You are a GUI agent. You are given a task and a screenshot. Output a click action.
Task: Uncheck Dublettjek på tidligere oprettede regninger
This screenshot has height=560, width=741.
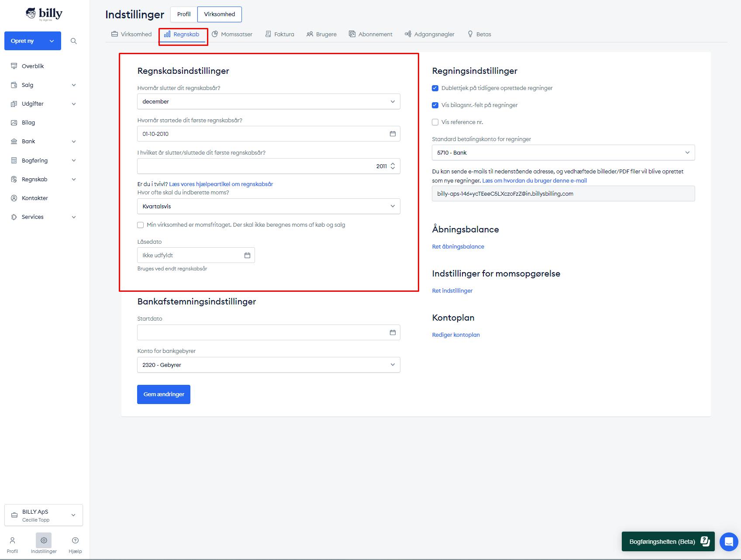(435, 88)
